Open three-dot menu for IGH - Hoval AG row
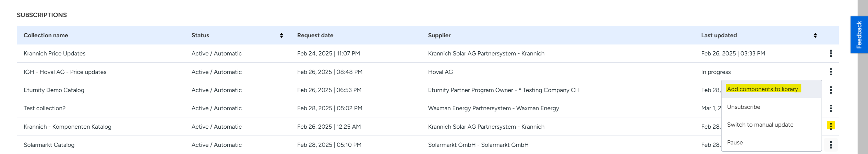The width and height of the screenshot is (868, 154). [831, 72]
